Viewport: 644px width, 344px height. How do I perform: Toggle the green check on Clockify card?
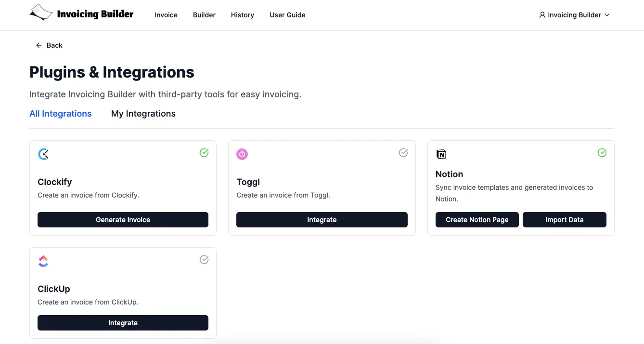click(204, 153)
